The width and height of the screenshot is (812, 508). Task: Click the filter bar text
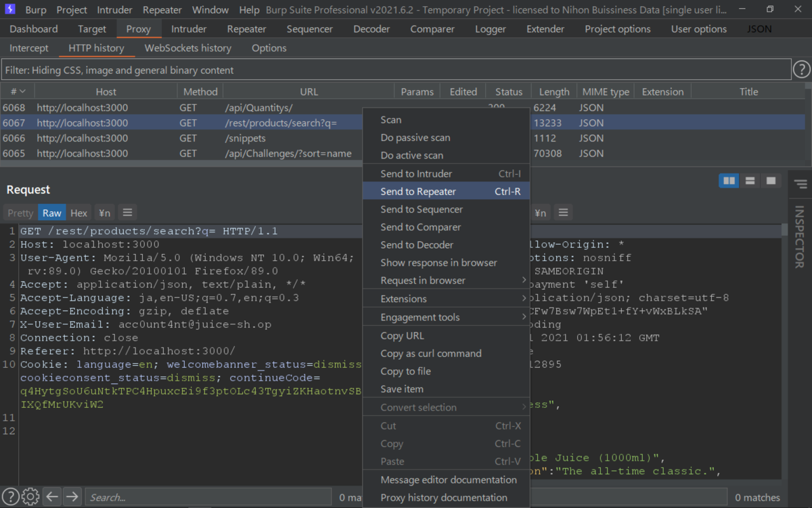click(x=119, y=70)
